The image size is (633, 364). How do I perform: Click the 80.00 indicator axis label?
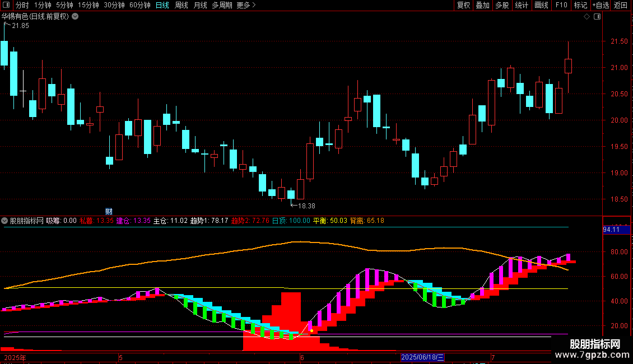(619, 252)
